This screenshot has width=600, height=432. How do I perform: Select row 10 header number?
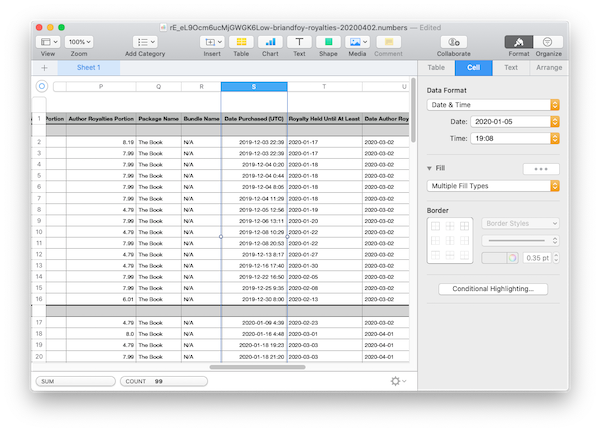[39, 232]
